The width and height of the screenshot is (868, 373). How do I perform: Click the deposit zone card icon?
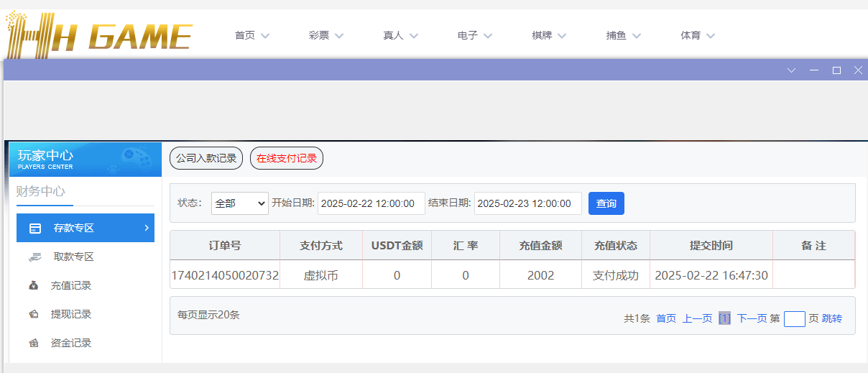tap(34, 229)
